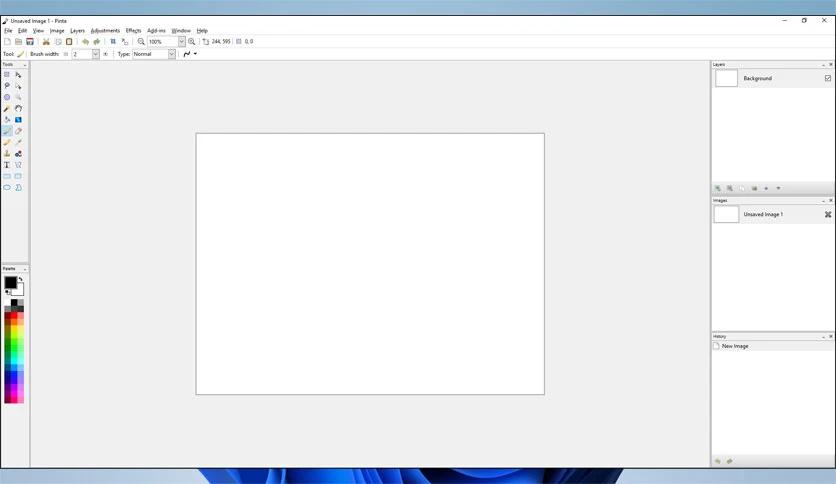
Task: Zoom out with the magnifier minus icon
Action: [141, 42]
